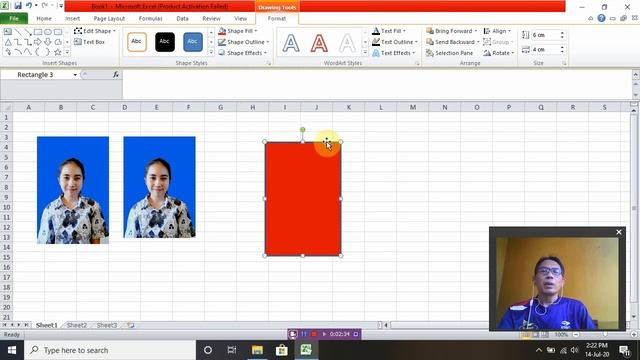The image size is (640, 360).
Task: Switch to the View ribbon tab
Action: pos(240,18)
